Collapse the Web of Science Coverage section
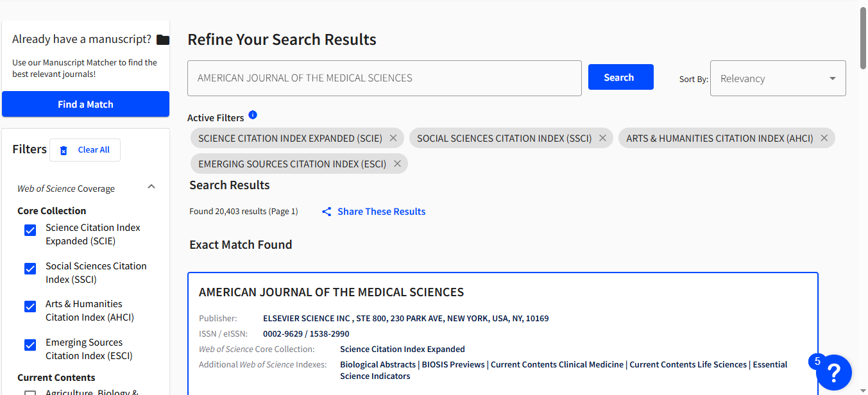The width and height of the screenshot is (868, 395). click(151, 187)
